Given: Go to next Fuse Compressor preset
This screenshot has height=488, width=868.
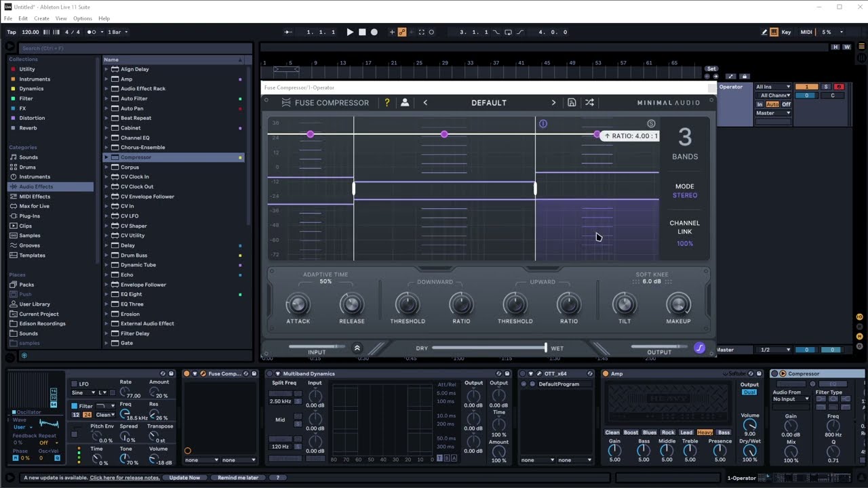Looking at the screenshot, I should [553, 103].
